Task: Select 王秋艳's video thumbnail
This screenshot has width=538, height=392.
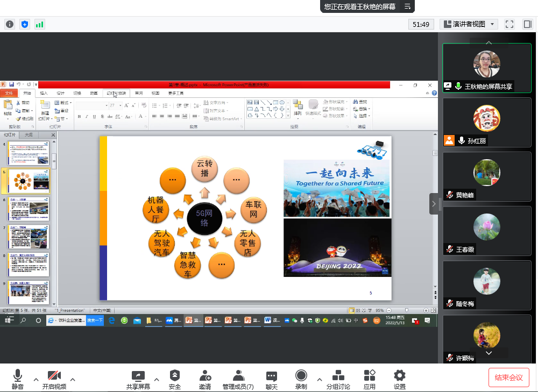Action: pyautogui.click(x=486, y=67)
